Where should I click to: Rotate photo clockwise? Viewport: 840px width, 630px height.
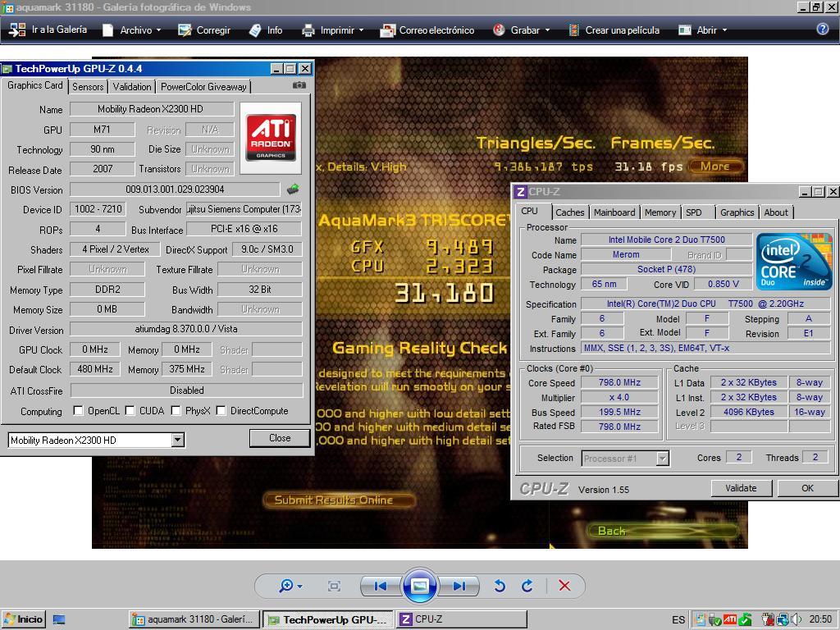(527, 586)
